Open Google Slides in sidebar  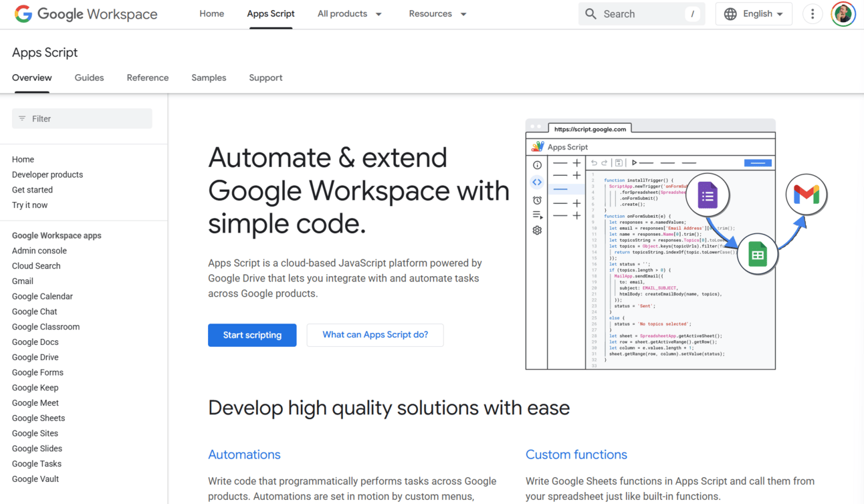coord(37,449)
